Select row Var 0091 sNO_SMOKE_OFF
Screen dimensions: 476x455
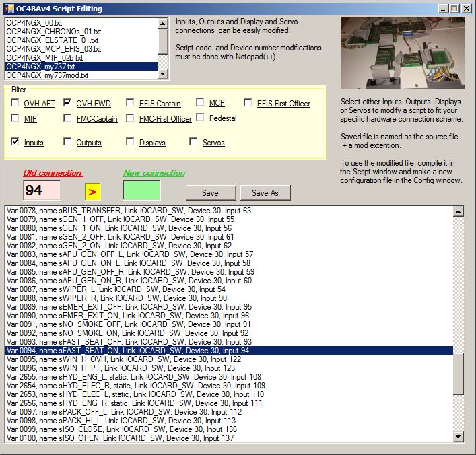[229, 324]
